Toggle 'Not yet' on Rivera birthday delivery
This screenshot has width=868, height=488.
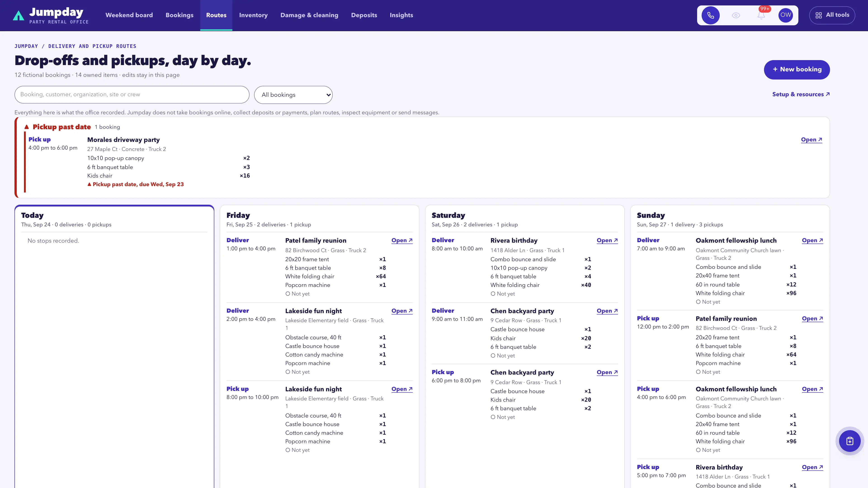(503, 294)
